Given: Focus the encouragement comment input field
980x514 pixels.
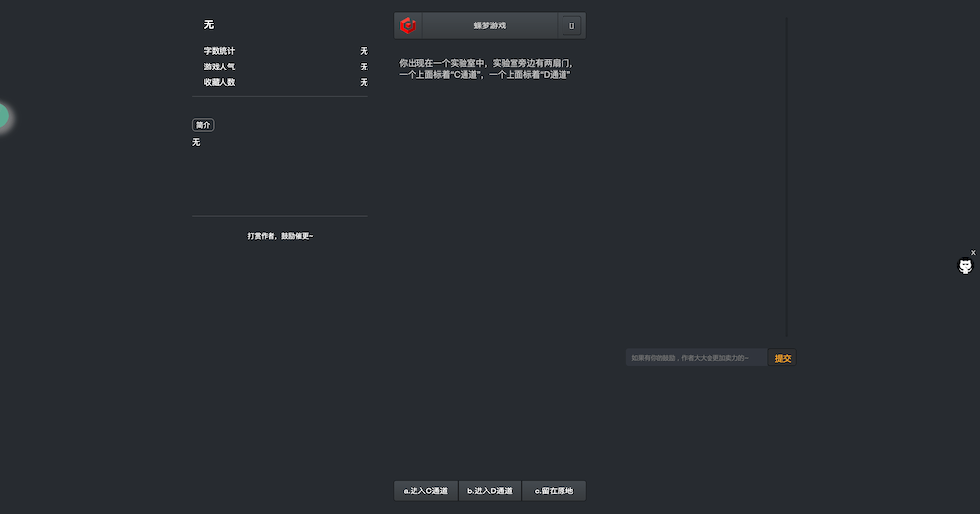Looking at the screenshot, I should [696, 358].
